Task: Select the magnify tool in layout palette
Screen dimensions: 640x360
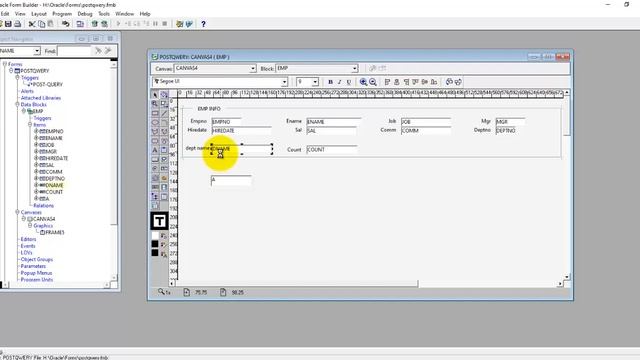Action: [155, 104]
